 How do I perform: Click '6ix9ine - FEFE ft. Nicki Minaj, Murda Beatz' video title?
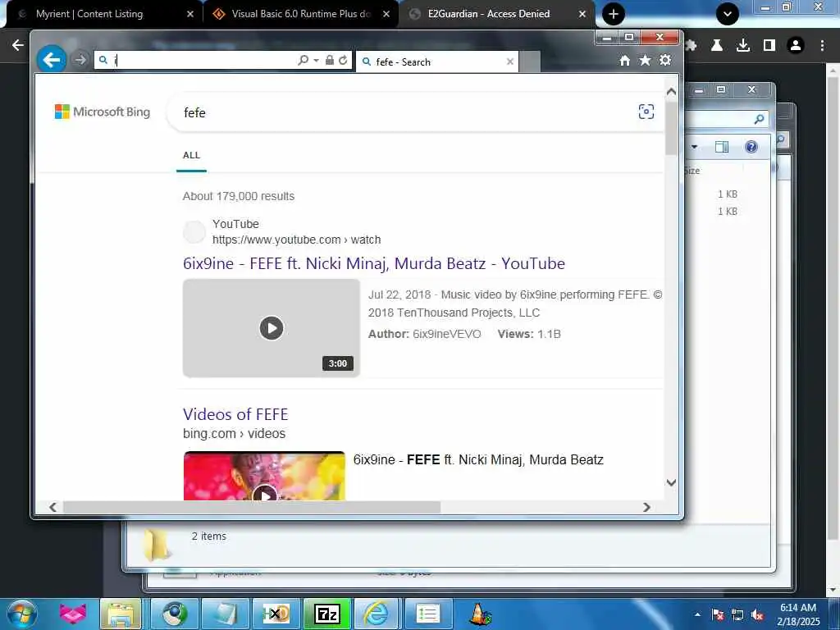[478, 459]
